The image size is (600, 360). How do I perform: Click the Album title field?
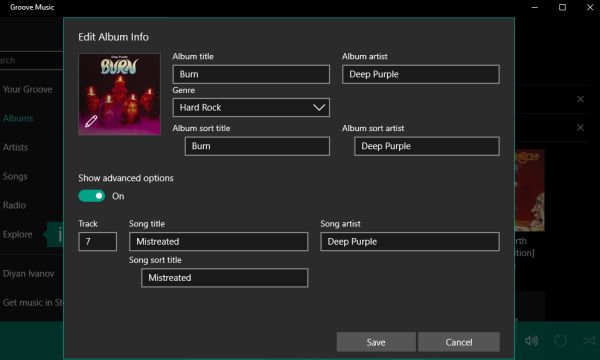(x=251, y=74)
